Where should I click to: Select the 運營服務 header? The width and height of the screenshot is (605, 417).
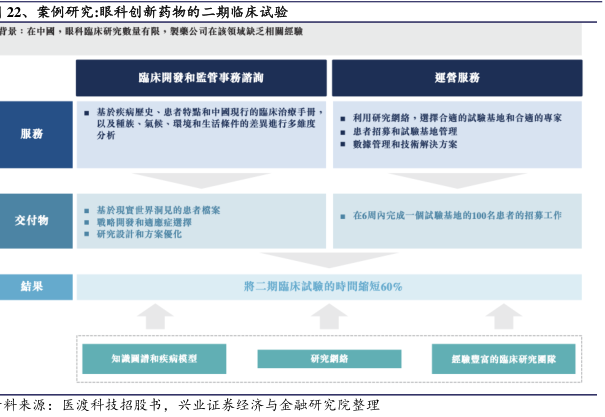(x=457, y=77)
